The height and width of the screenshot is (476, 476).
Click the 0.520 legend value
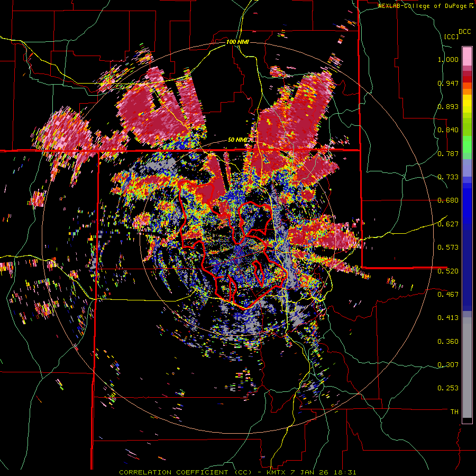448,271
